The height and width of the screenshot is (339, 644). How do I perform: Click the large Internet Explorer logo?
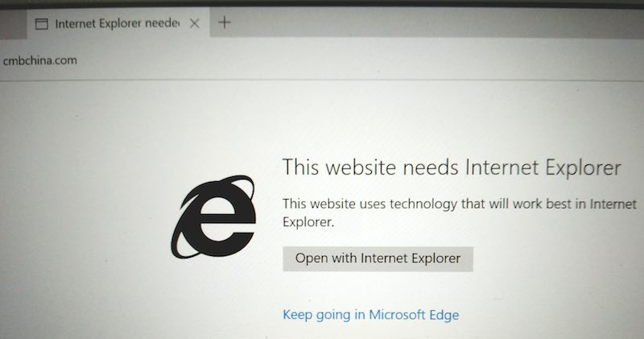[x=213, y=217]
